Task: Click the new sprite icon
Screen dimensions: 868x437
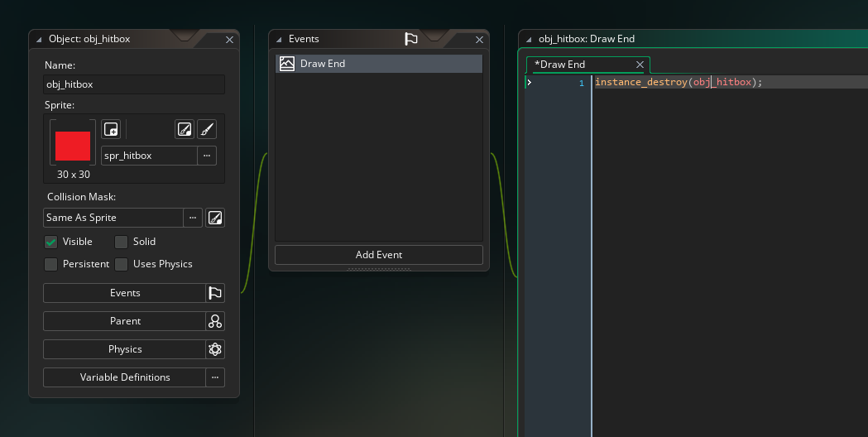Action: tap(111, 129)
